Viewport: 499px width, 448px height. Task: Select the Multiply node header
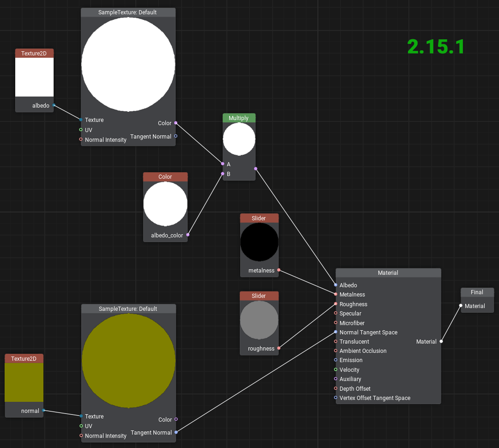[x=239, y=118]
